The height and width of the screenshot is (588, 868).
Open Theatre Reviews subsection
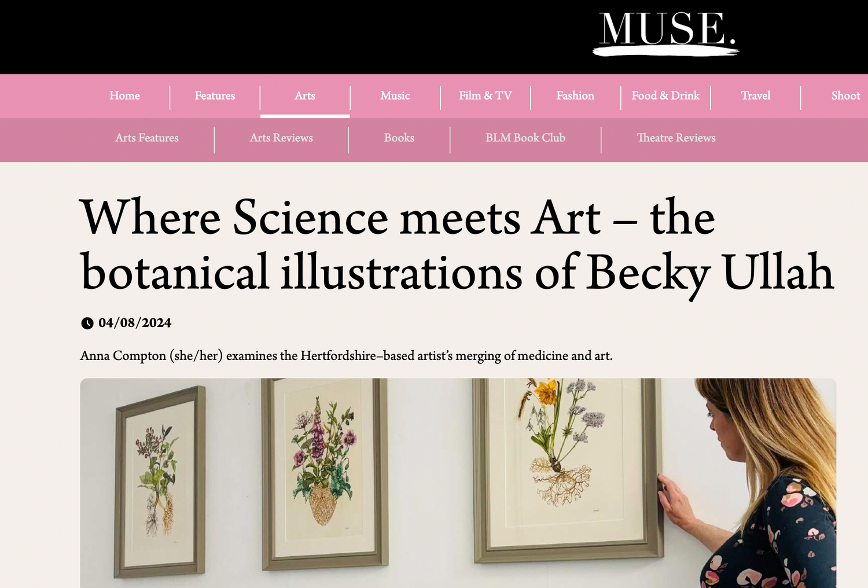676,138
